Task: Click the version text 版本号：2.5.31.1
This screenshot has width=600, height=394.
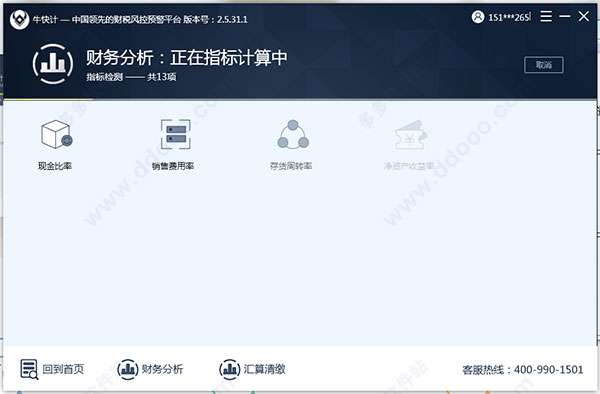Action: (215, 19)
